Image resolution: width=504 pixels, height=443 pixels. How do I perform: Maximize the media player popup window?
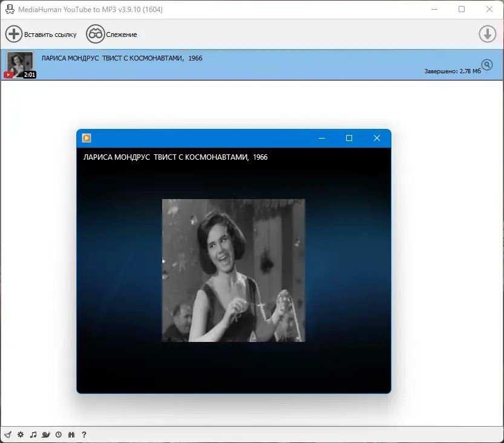[349, 138]
